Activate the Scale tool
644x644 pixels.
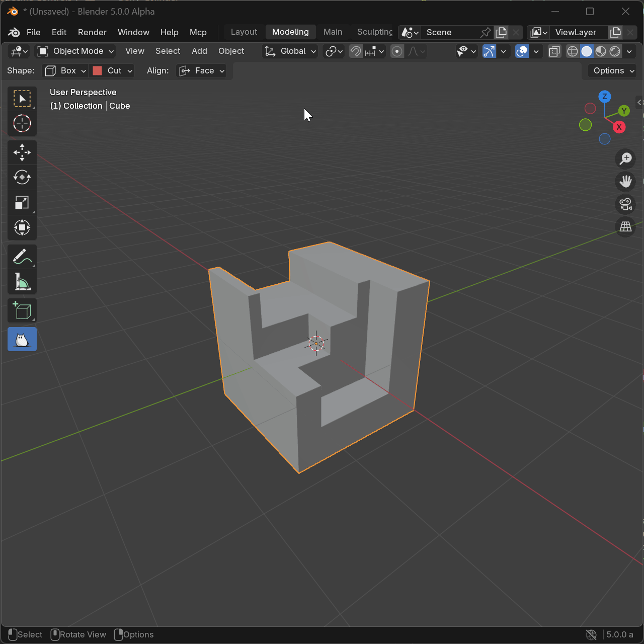22,203
